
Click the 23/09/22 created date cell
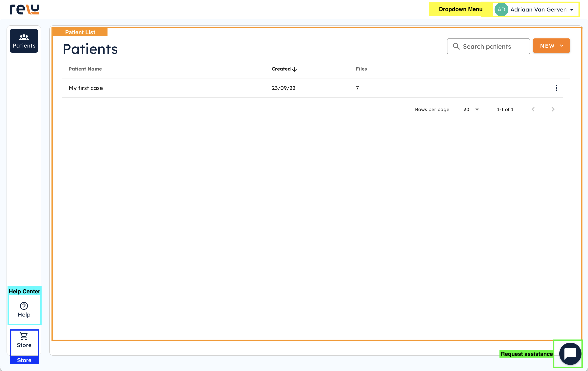click(x=284, y=88)
